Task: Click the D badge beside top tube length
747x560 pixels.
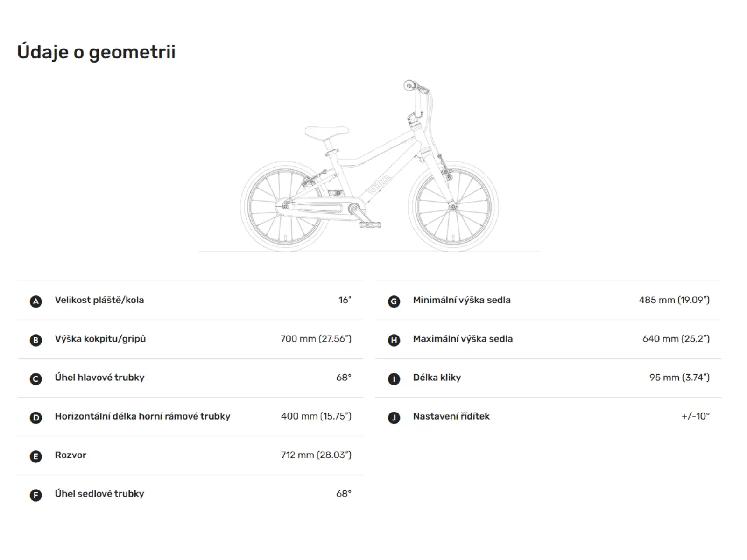Action: pyautogui.click(x=36, y=418)
